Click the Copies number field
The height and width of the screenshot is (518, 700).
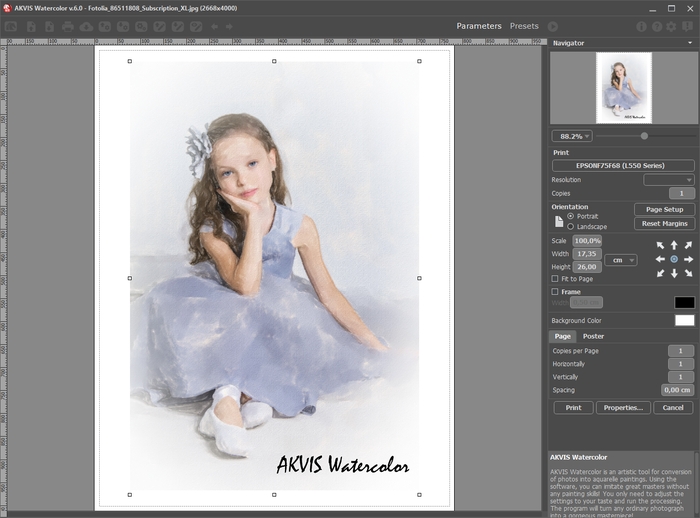click(x=682, y=193)
